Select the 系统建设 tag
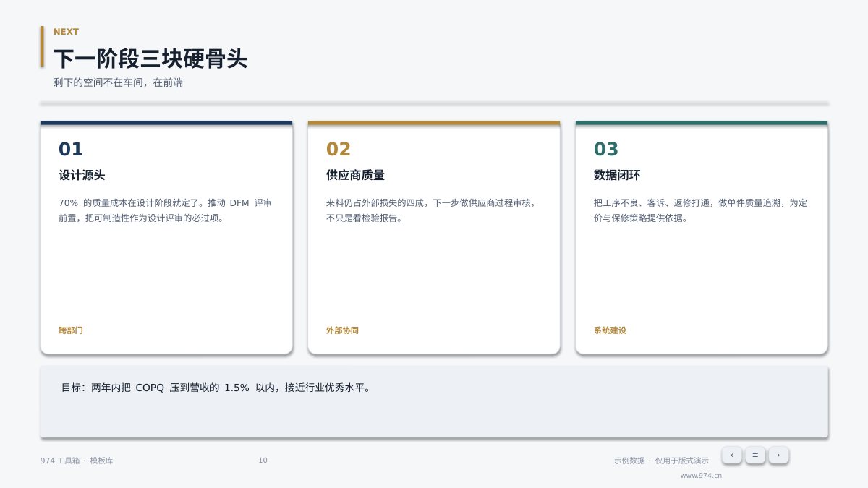This screenshot has width=868, height=488. click(x=610, y=330)
